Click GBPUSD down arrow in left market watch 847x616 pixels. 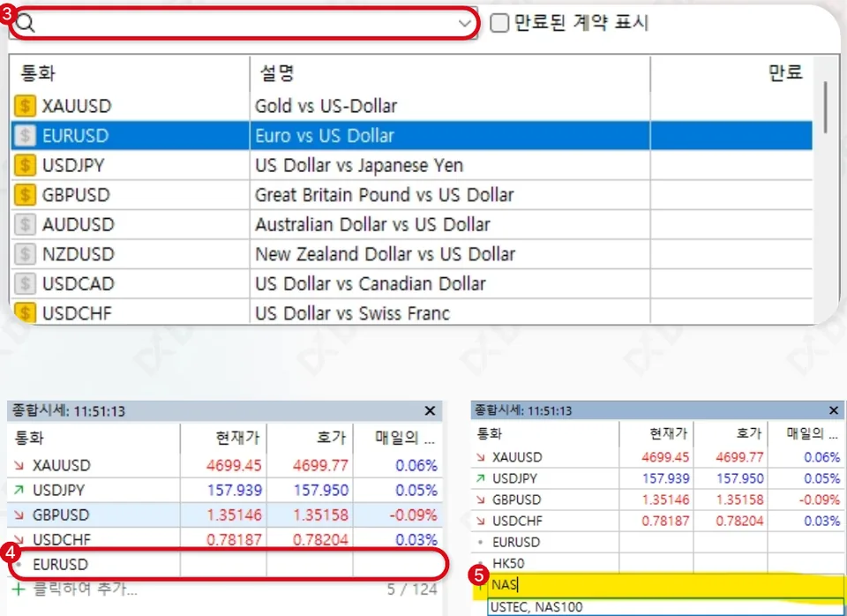pyautogui.click(x=19, y=515)
